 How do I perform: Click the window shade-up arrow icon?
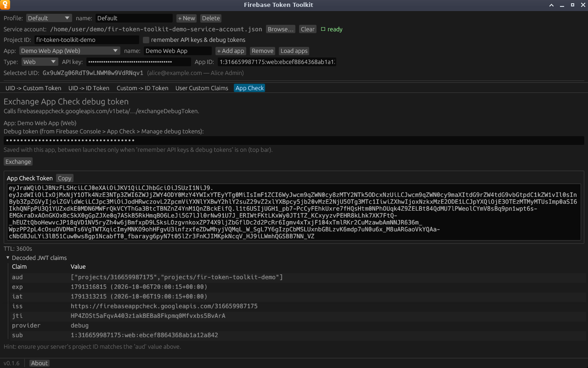coord(552,5)
